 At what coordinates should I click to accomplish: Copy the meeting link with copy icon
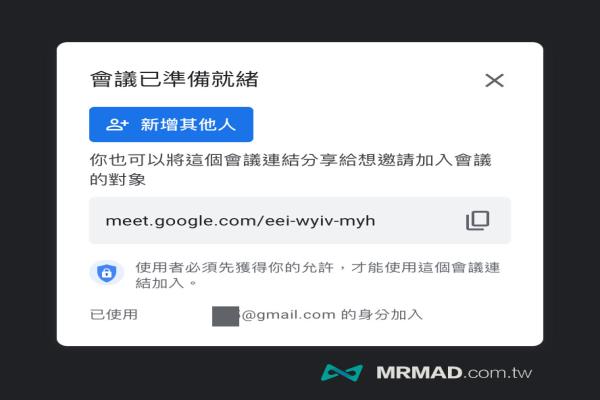(x=477, y=220)
